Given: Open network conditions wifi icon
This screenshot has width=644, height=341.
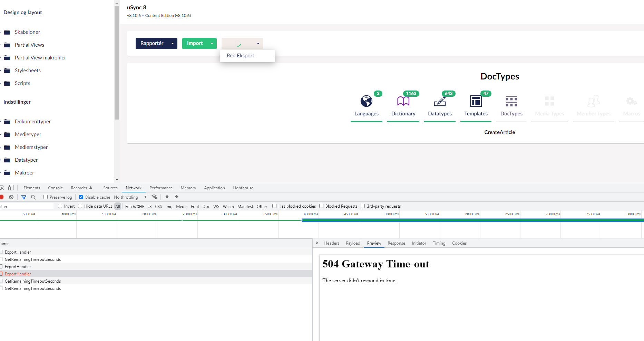Looking at the screenshot, I should (155, 197).
